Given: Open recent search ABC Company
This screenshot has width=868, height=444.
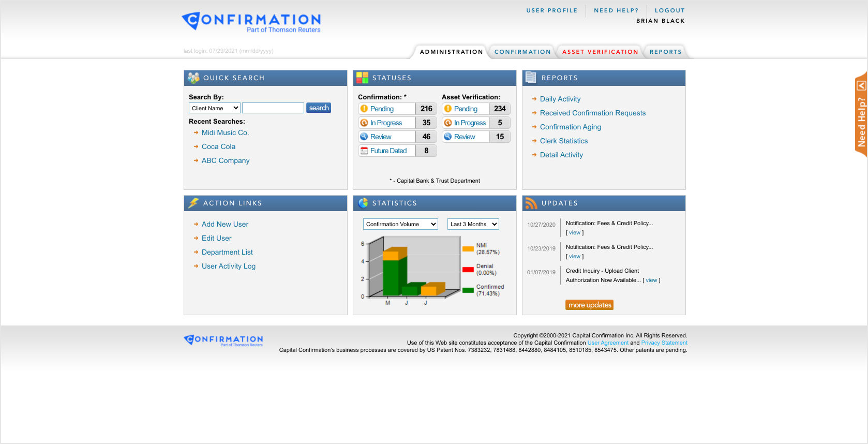Looking at the screenshot, I should click(x=226, y=160).
